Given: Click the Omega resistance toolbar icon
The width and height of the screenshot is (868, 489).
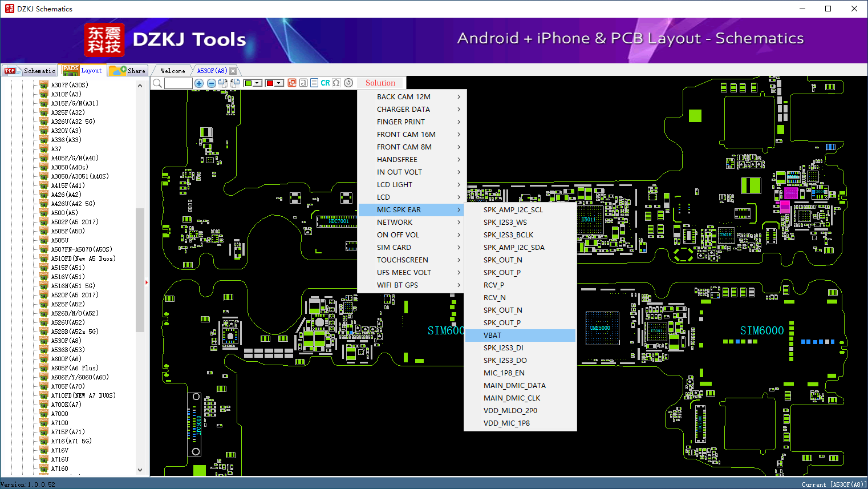Looking at the screenshot, I should pos(336,83).
